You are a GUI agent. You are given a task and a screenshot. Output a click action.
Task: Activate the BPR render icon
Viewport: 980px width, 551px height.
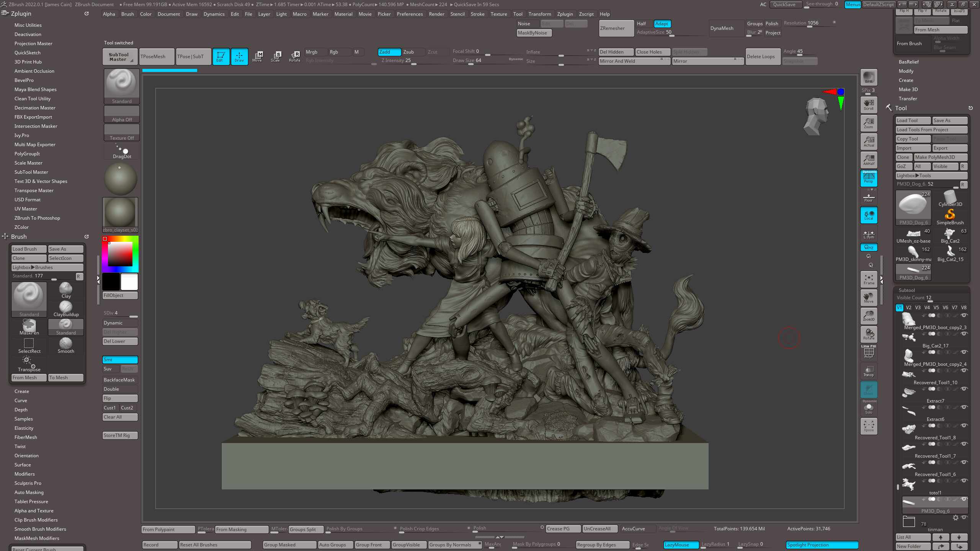click(x=868, y=77)
